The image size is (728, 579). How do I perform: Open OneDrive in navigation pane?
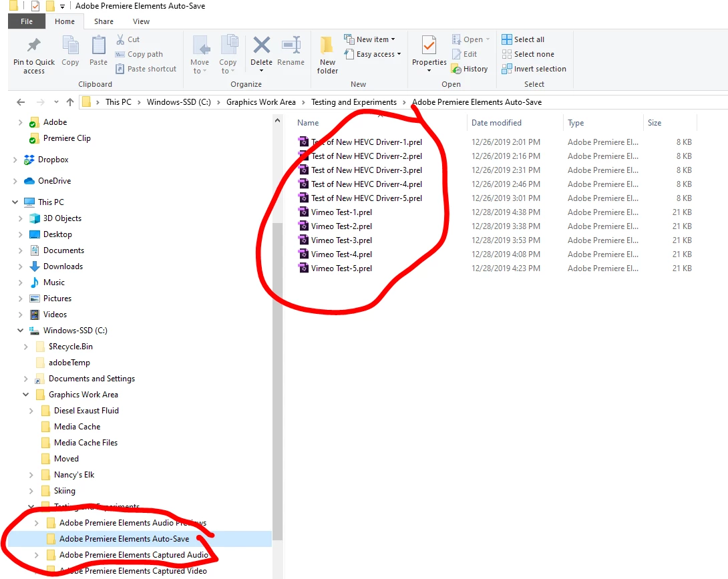click(47, 181)
